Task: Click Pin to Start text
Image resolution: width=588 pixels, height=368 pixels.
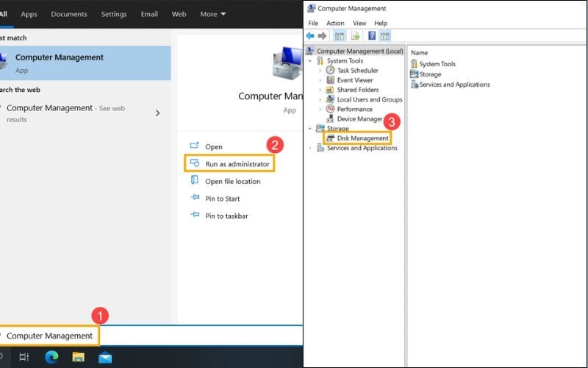Action: [x=223, y=199]
